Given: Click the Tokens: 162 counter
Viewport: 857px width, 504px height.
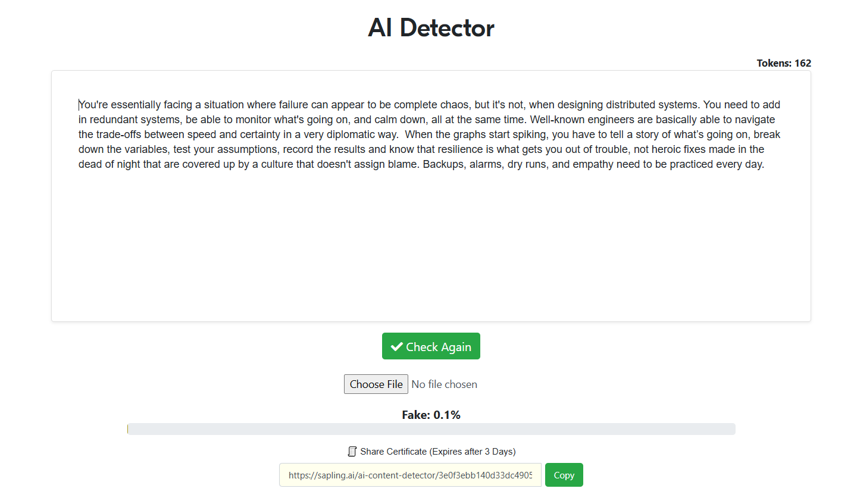Looking at the screenshot, I should click(783, 63).
